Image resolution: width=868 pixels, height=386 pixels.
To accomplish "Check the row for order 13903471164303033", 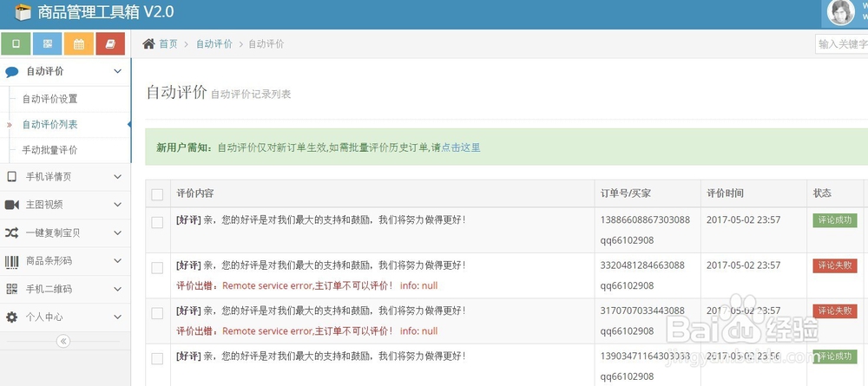I will [157, 358].
